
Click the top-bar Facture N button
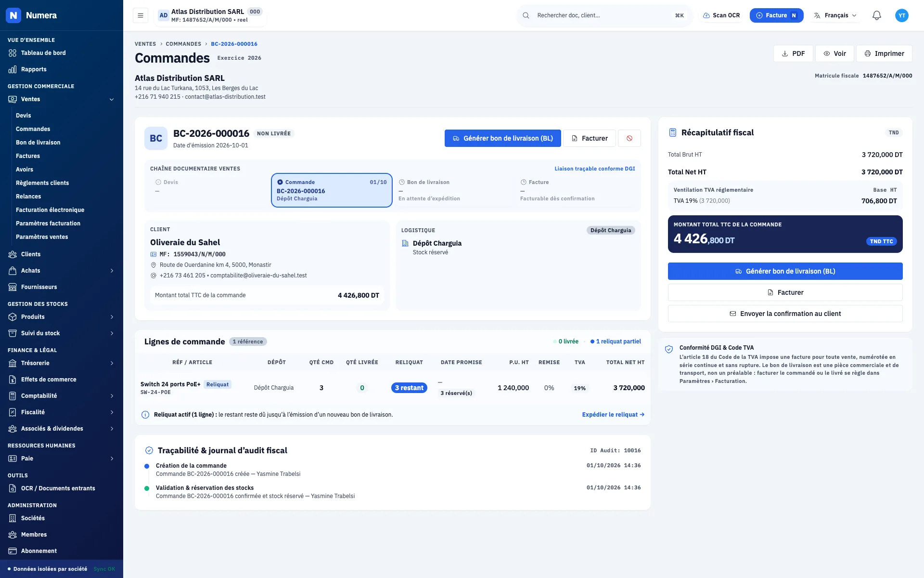pos(776,15)
